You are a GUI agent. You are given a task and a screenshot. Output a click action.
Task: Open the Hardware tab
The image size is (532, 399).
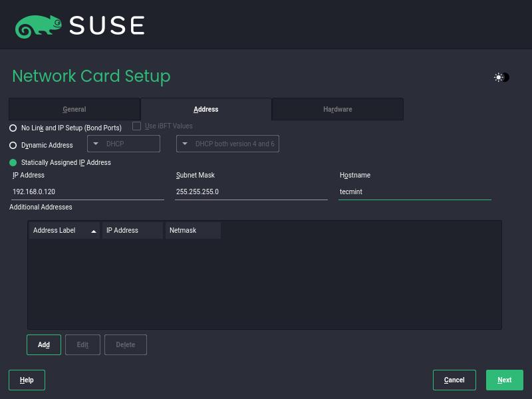point(338,109)
